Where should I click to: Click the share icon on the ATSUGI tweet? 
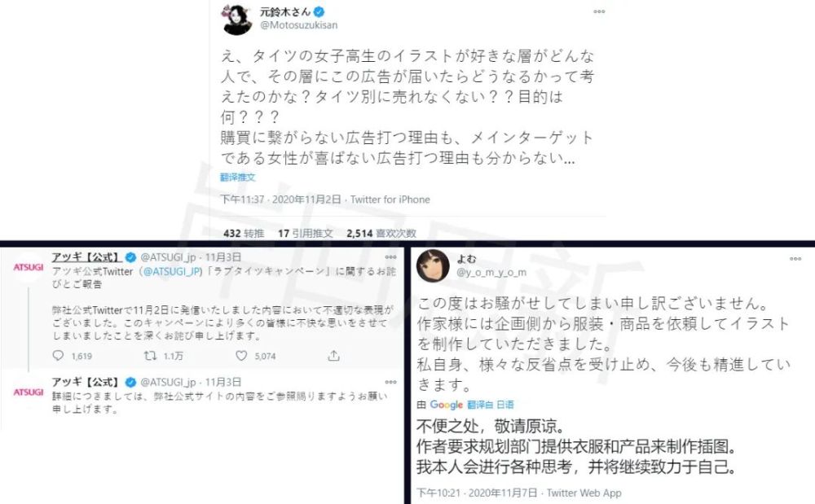[333, 356]
